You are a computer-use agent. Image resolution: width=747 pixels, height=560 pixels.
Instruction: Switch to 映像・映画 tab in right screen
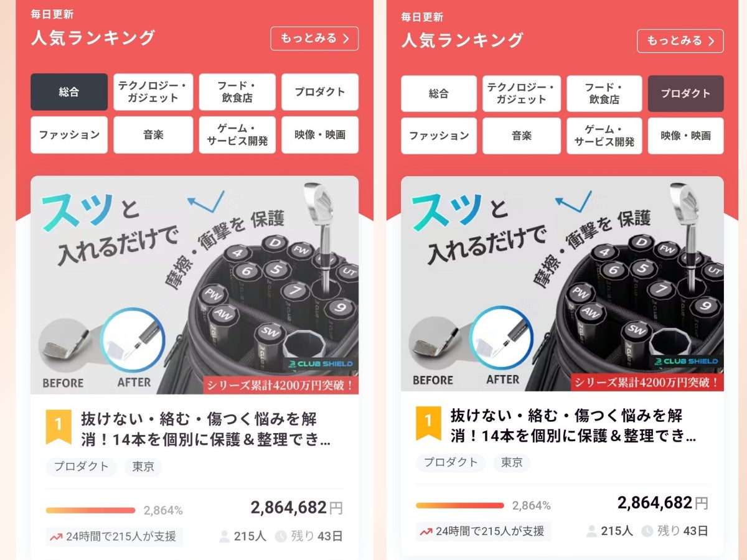pos(685,136)
